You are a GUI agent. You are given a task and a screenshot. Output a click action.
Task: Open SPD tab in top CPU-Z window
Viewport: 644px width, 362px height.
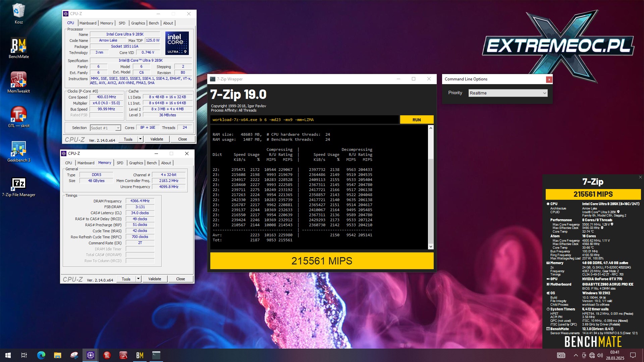pyautogui.click(x=122, y=23)
